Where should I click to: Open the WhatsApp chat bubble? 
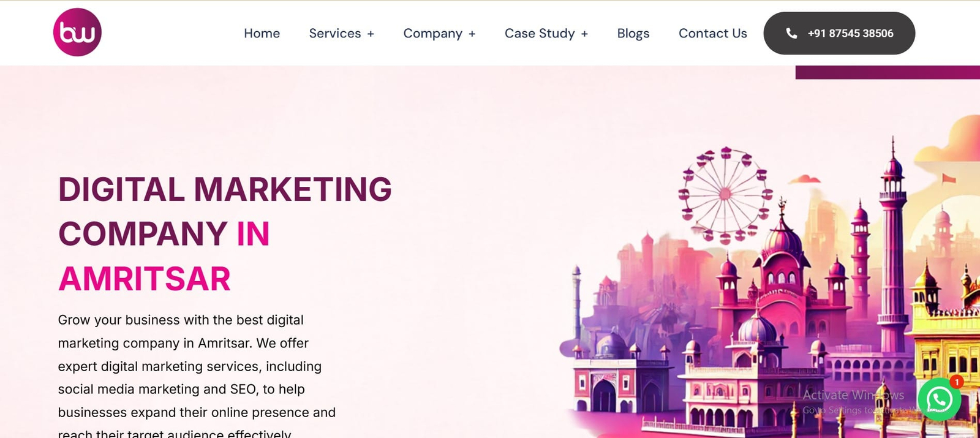[939, 399]
